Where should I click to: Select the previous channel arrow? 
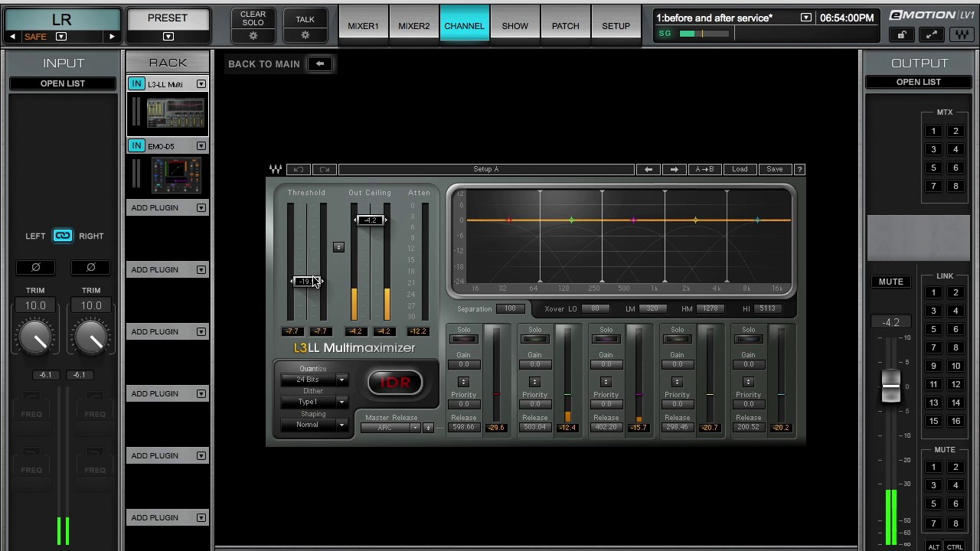tap(12, 37)
